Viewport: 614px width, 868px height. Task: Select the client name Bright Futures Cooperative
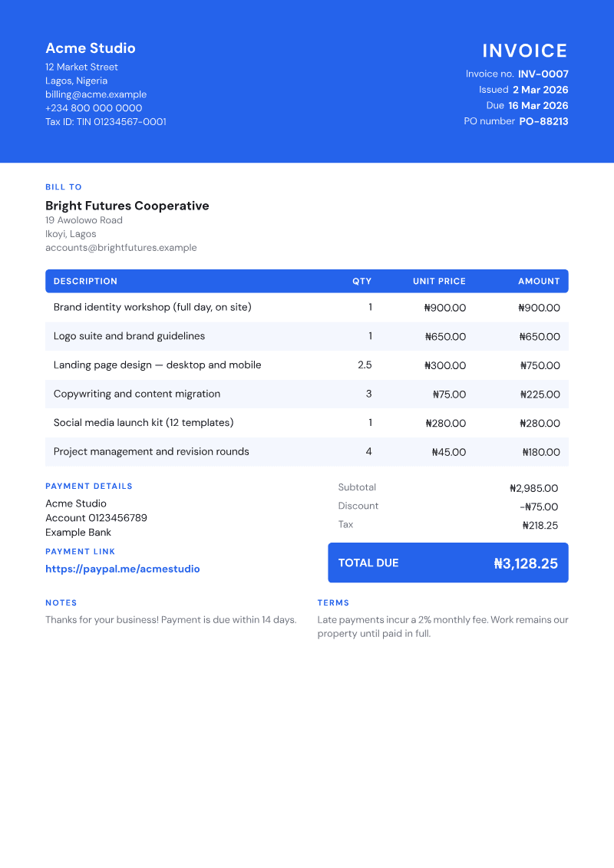click(x=127, y=206)
